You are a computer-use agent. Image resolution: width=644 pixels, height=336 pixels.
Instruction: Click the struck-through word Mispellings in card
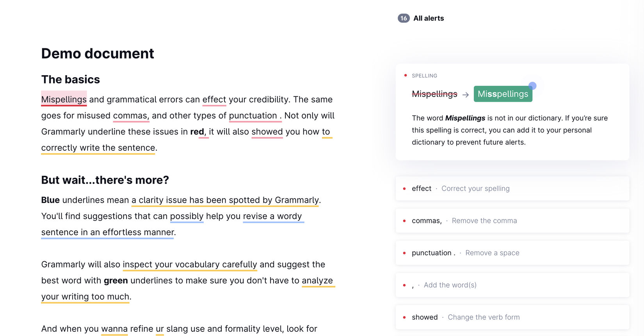(x=434, y=94)
